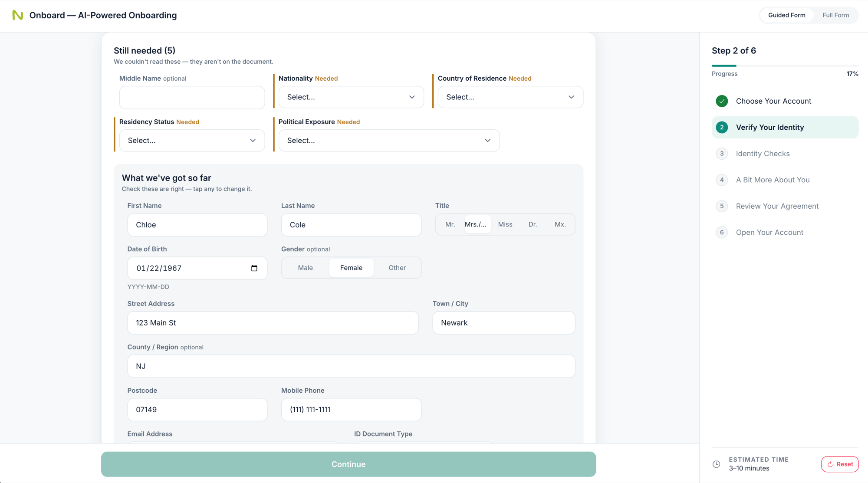The height and width of the screenshot is (483, 868).
Task: Edit the Street Address field
Action: click(273, 323)
